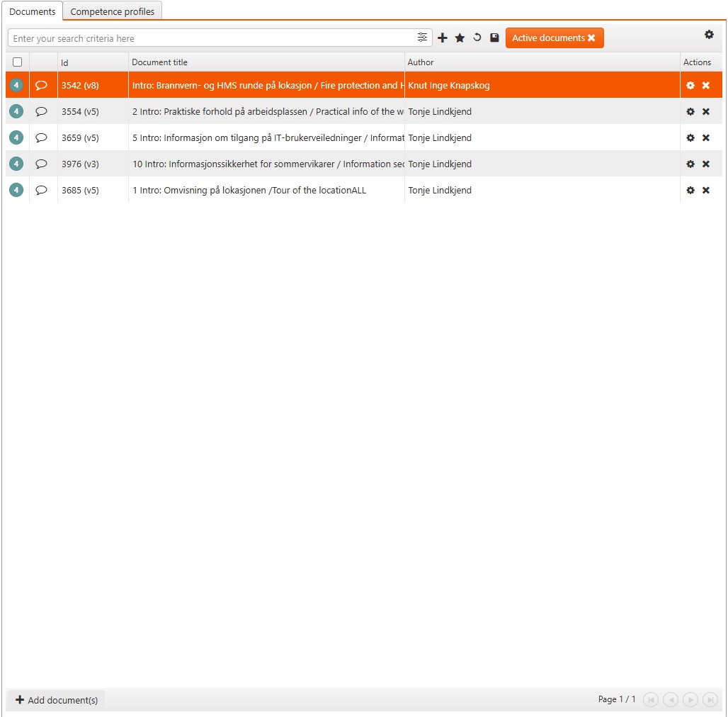Save the current search criteria
The height and width of the screenshot is (717, 728).
pyautogui.click(x=494, y=38)
